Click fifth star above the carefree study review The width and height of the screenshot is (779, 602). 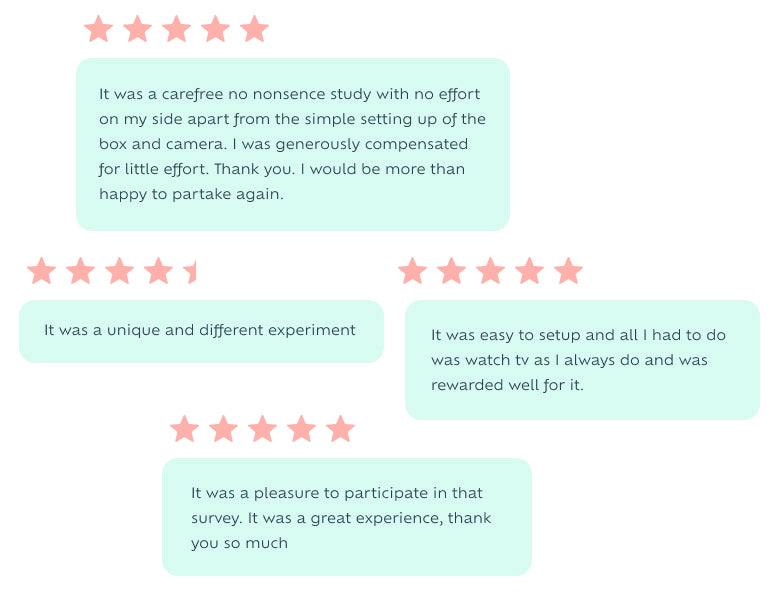pyautogui.click(x=254, y=29)
